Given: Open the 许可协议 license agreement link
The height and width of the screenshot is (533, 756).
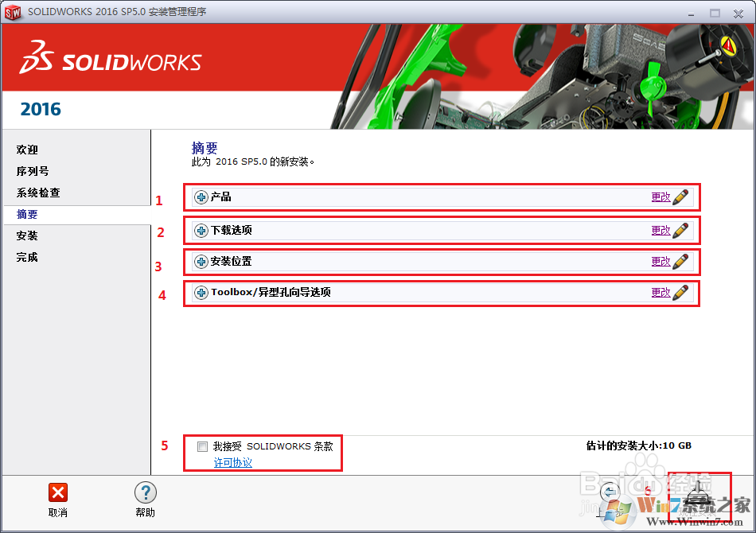Looking at the screenshot, I should (231, 462).
